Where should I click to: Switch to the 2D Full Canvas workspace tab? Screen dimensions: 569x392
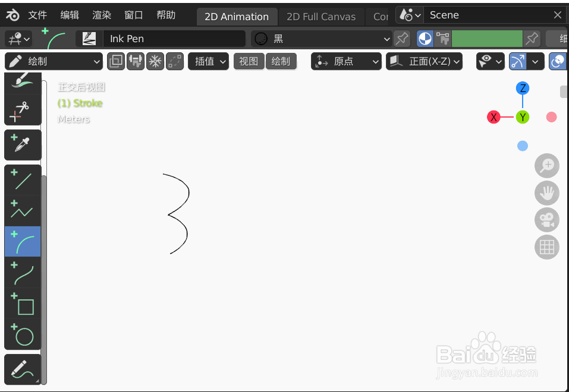point(321,17)
